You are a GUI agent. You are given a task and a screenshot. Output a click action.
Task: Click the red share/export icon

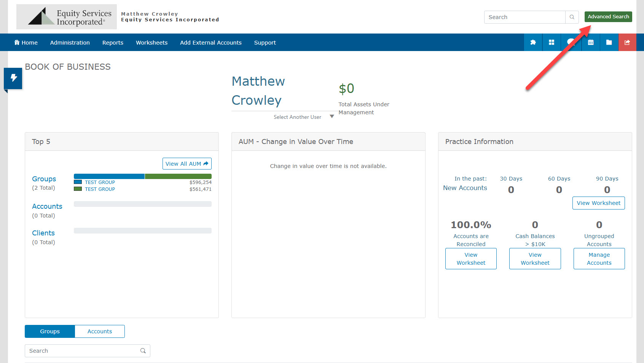pos(627,42)
